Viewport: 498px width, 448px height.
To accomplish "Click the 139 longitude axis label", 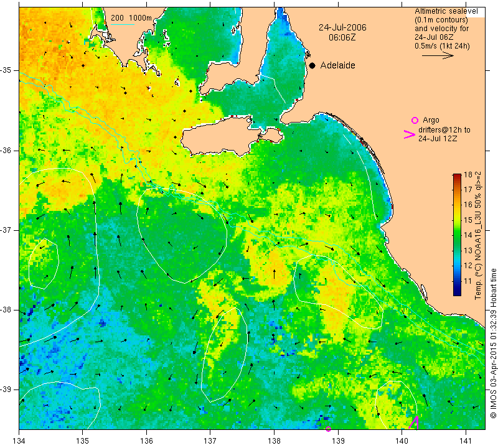I will point(338,441).
